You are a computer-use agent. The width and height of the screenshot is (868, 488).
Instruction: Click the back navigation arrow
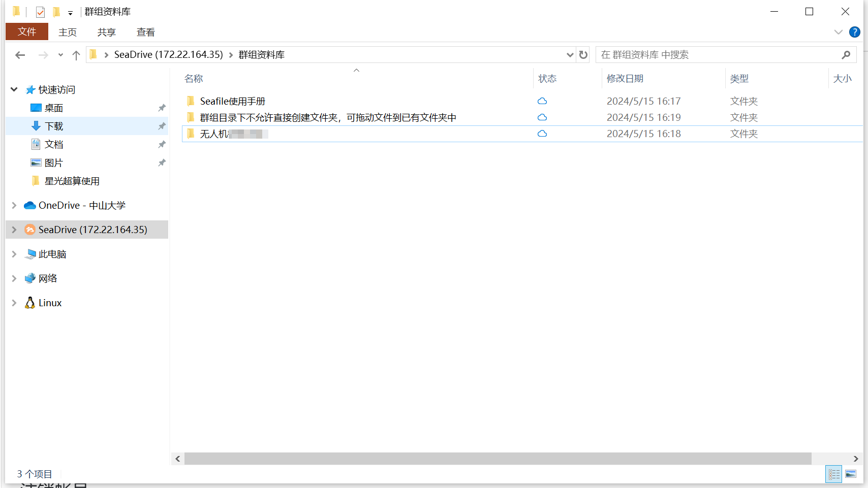point(20,55)
